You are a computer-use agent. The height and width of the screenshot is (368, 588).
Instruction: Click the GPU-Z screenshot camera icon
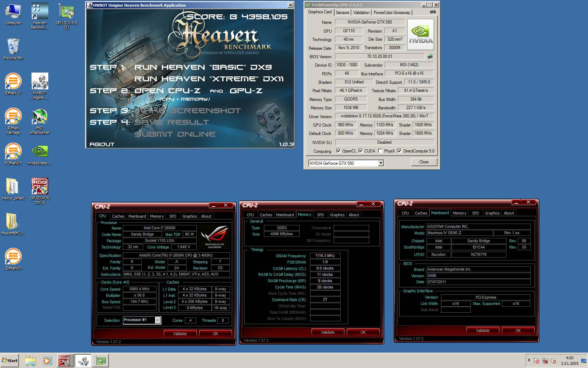433,12
